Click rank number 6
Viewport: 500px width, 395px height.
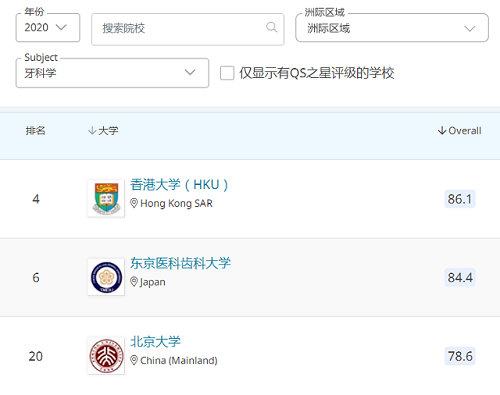(36, 278)
